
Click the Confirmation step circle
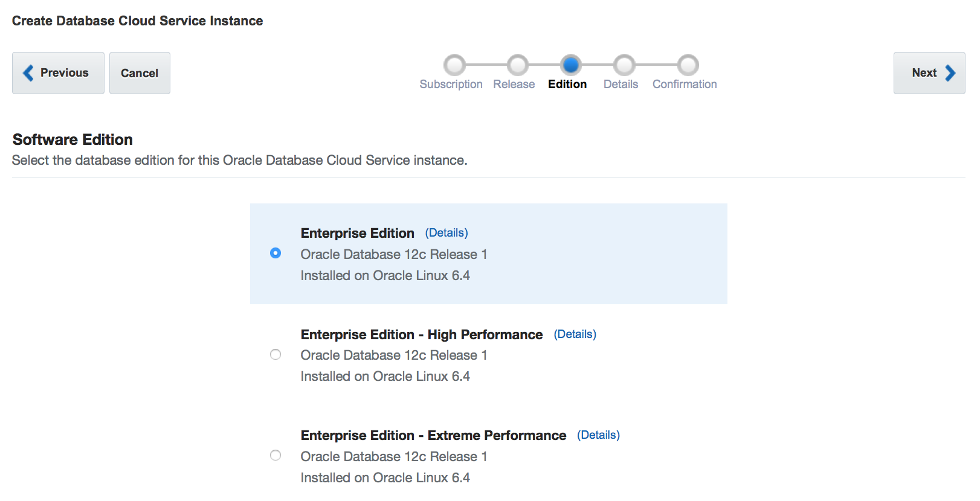click(688, 65)
